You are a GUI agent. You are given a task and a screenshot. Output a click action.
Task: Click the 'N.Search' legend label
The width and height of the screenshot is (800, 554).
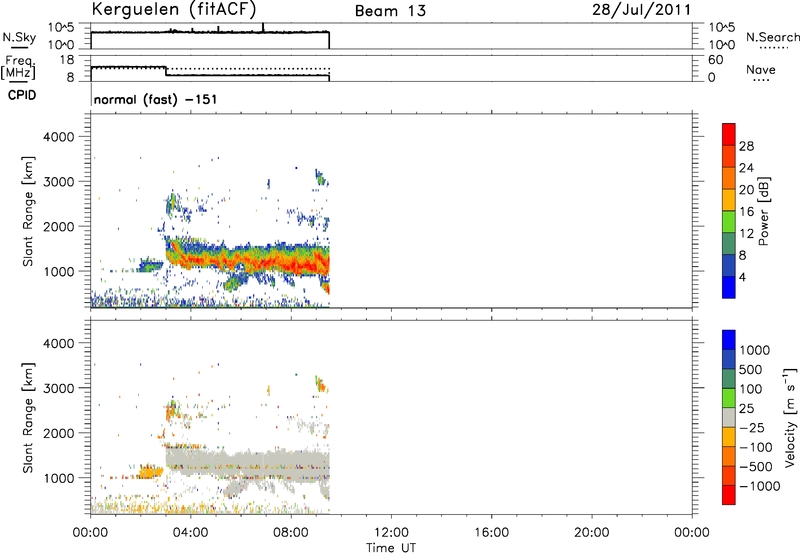click(772, 37)
